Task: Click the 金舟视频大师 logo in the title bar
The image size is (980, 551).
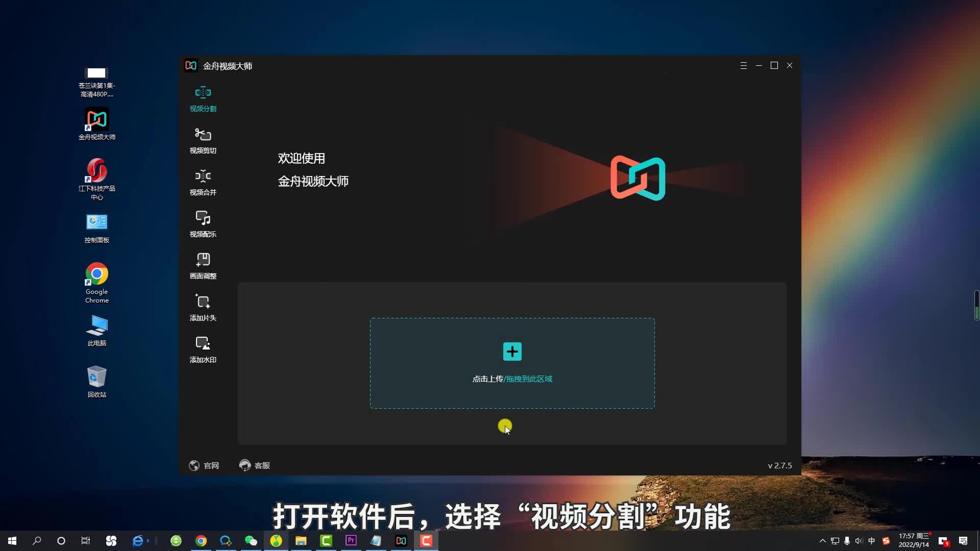Action: pos(191,66)
